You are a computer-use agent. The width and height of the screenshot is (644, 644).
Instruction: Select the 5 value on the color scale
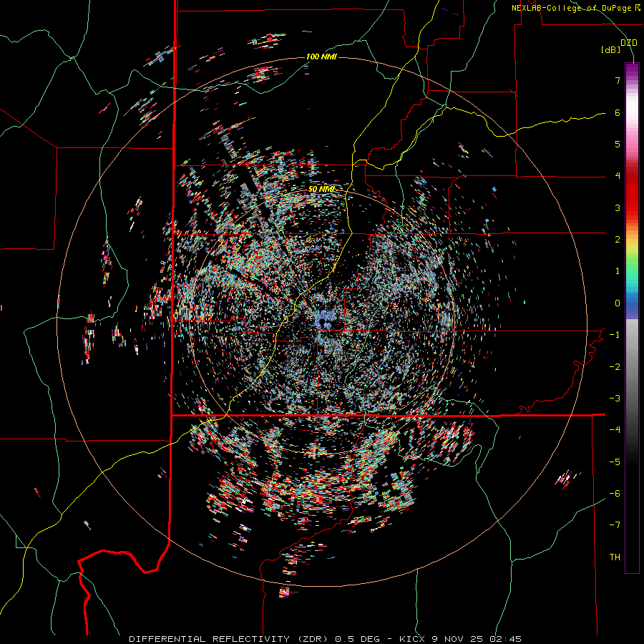click(618, 144)
